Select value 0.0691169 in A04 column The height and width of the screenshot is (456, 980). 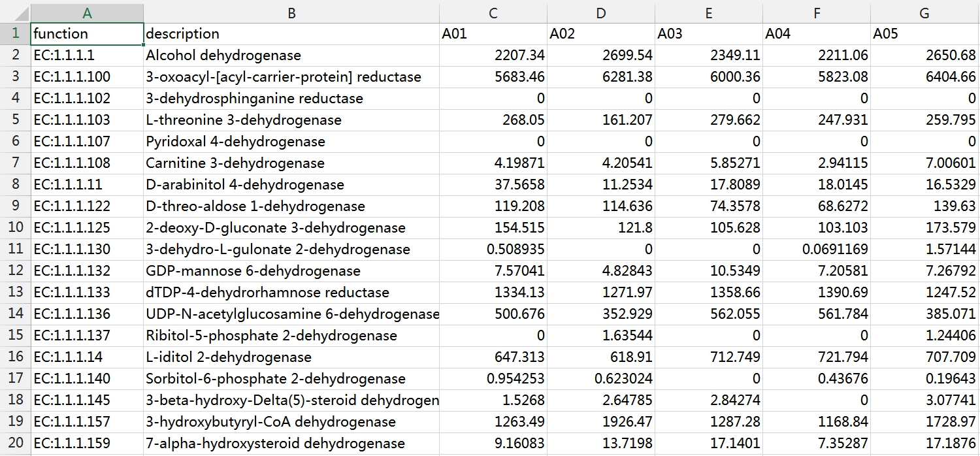point(817,250)
